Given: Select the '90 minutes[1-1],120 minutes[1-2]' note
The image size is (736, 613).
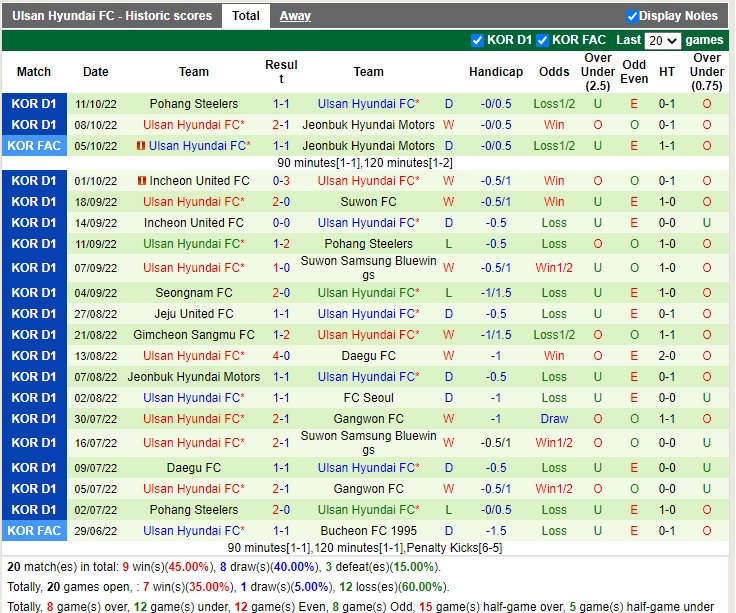Looking at the screenshot, I should [x=365, y=163].
